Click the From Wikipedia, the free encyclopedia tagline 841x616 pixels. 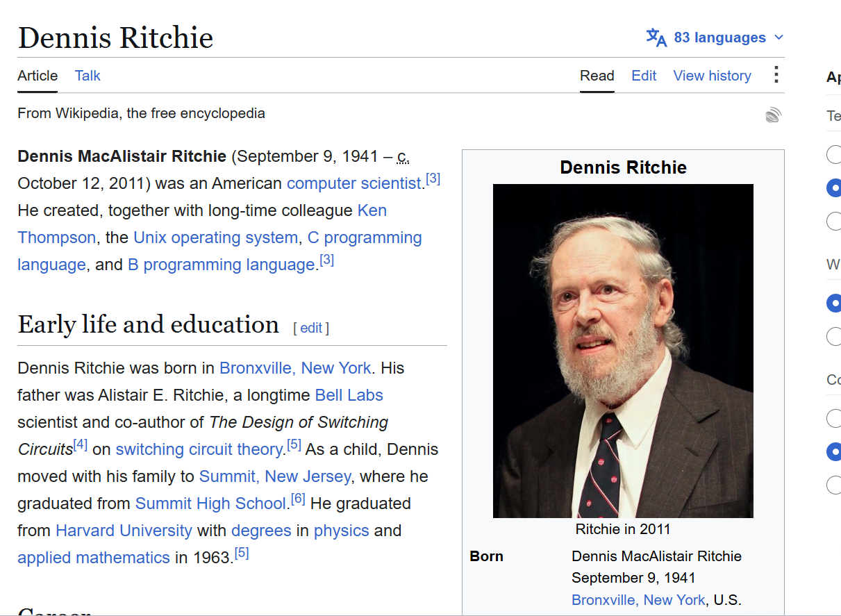coord(141,113)
